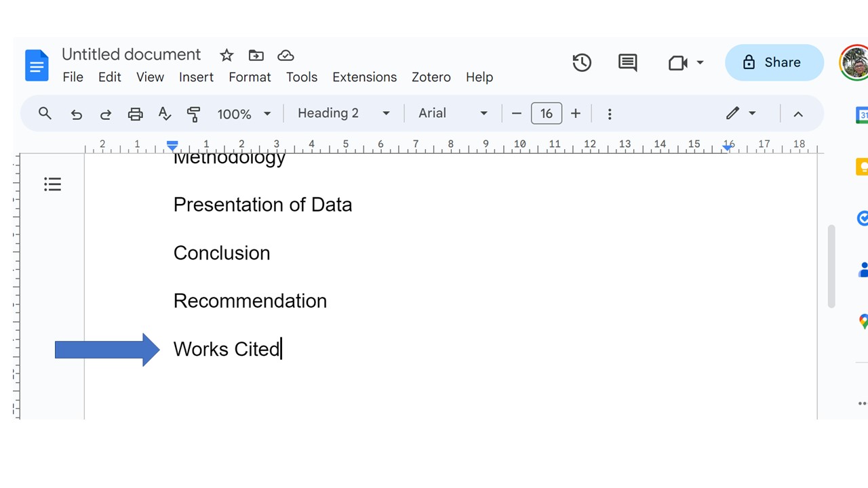Click the spelling and grammar check icon
Viewport: 868px width, 488px height.
tap(165, 114)
